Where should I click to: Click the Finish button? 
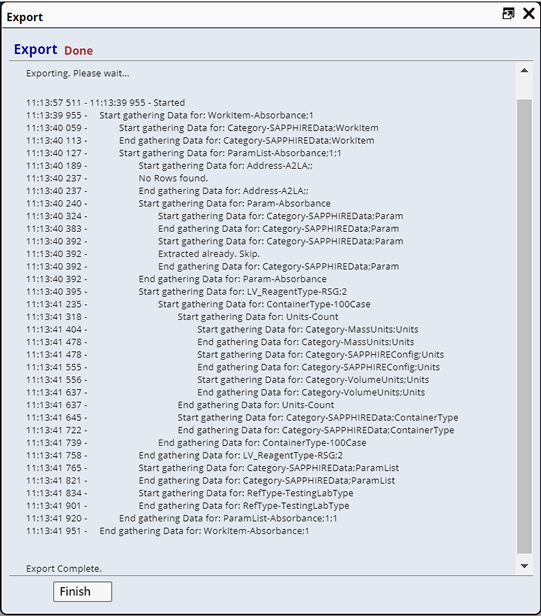[83, 591]
